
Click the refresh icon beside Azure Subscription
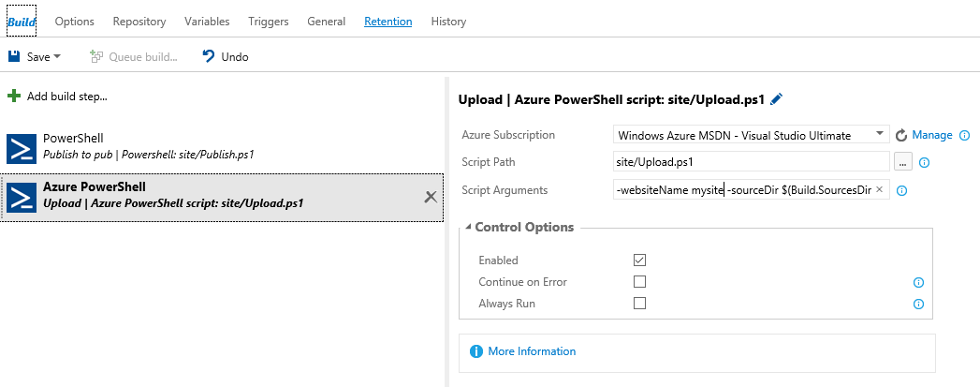pyautogui.click(x=900, y=135)
